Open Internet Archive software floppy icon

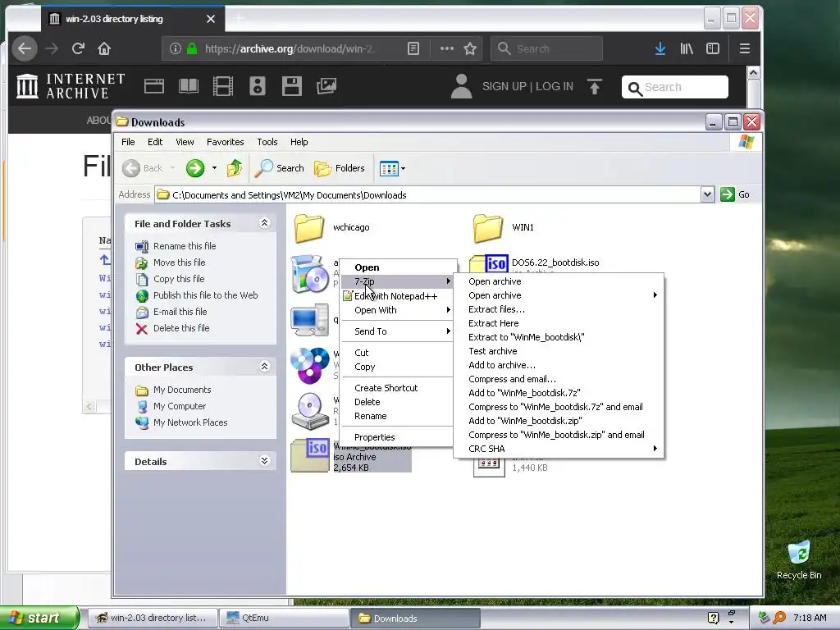point(291,86)
